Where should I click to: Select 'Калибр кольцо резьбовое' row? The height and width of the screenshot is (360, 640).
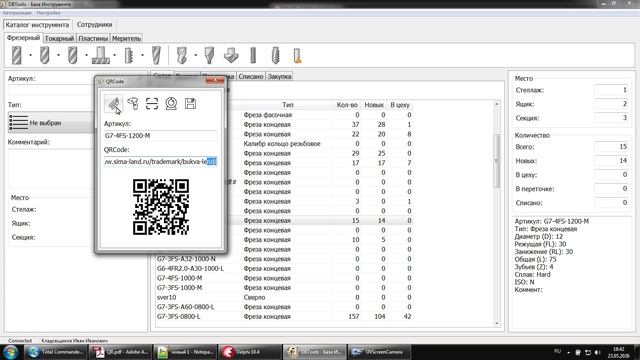pyautogui.click(x=320, y=144)
